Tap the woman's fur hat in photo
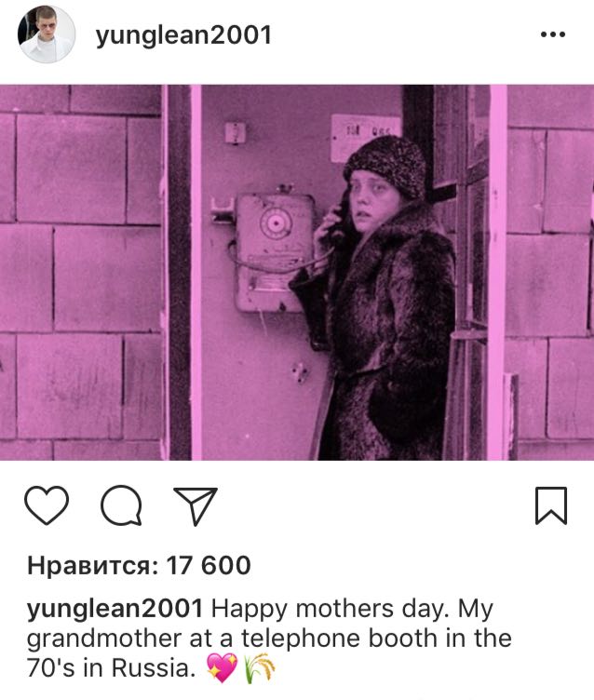 (x=385, y=165)
